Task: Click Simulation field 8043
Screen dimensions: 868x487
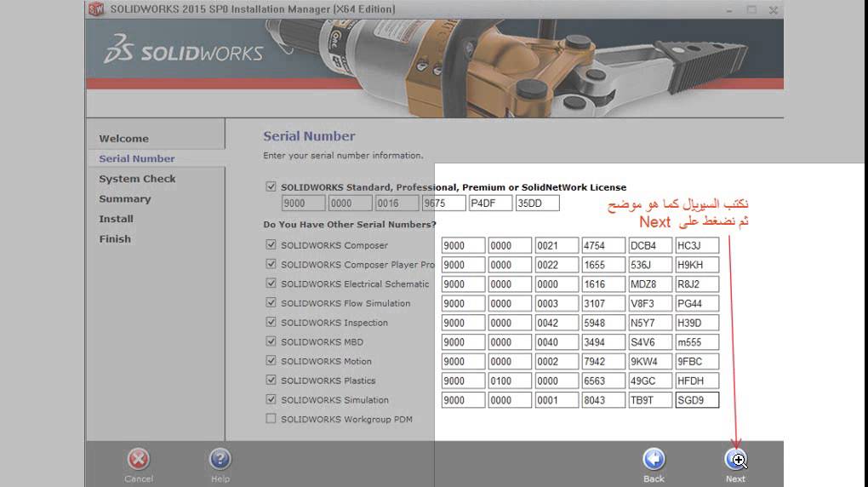Action: pos(603,400)
